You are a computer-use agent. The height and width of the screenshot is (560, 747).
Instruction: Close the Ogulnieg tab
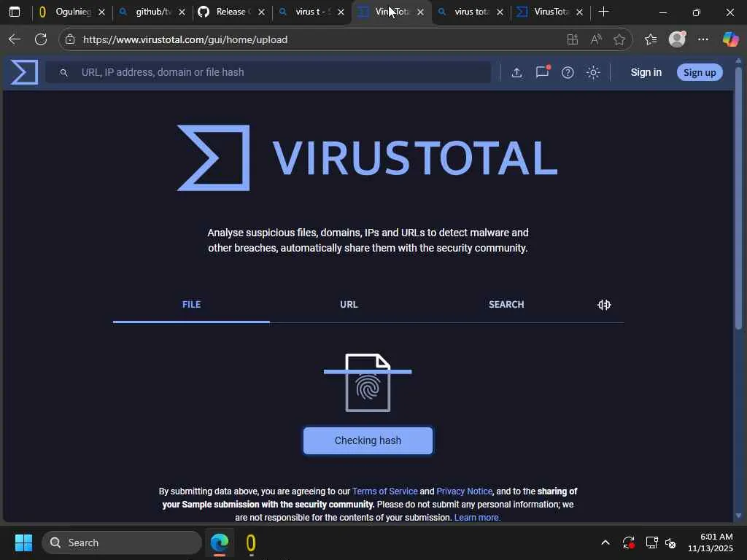pyautogui.click(x=101, y=12)
